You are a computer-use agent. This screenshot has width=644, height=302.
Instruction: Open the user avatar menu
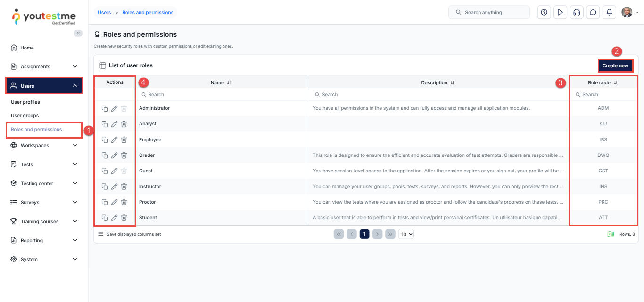click(x=629, y=12)
